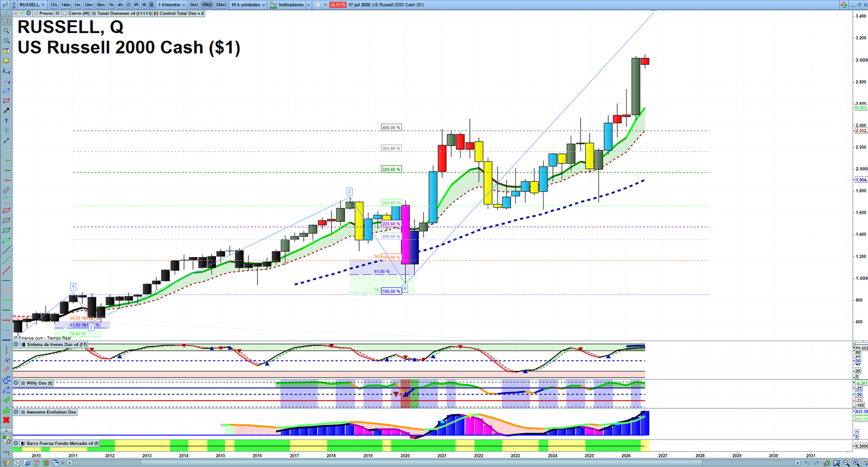Select the black arrow drawing tool
Viewport: 868px width, 467px height.
(x=6, y=111)
